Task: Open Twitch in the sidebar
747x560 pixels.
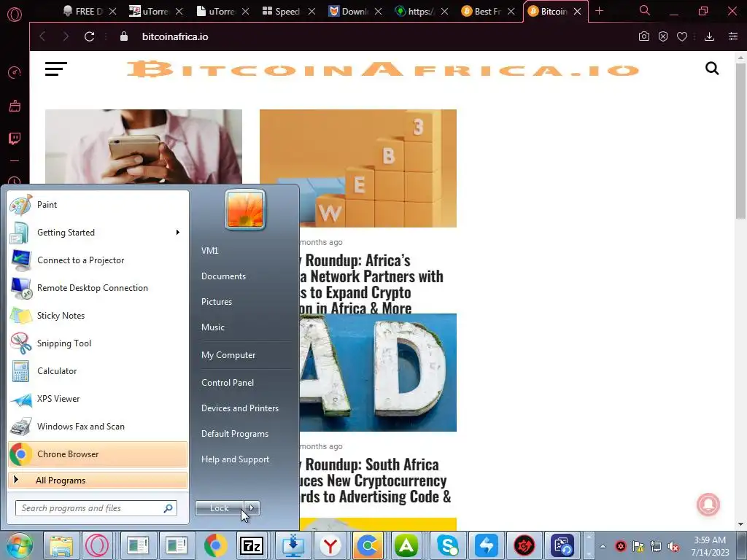Action: coord(15,139)
